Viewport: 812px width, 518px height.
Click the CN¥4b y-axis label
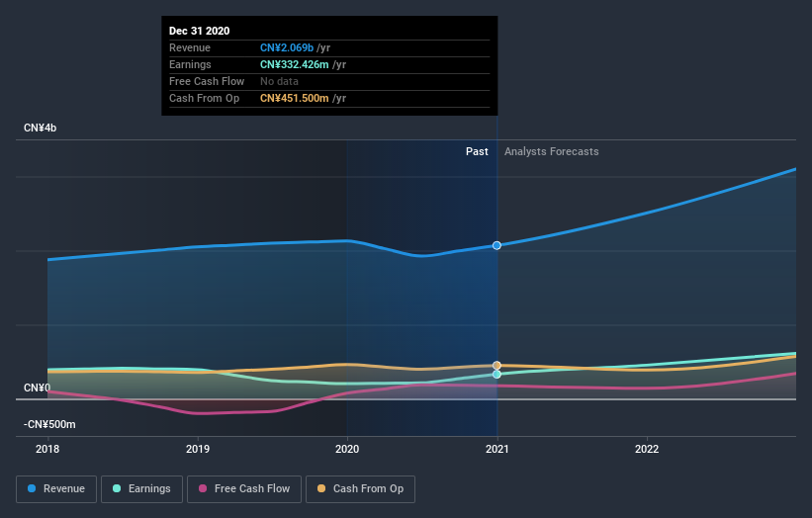(40, 128)
